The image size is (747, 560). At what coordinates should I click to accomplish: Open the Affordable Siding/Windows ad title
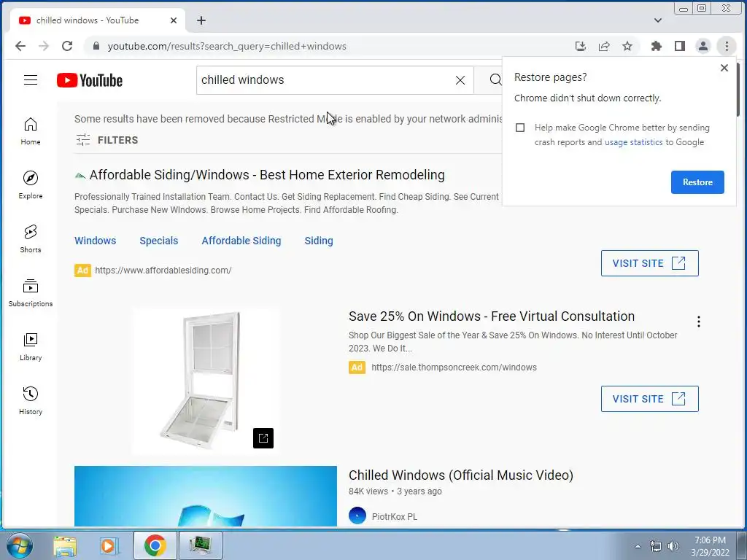[267, 175]
